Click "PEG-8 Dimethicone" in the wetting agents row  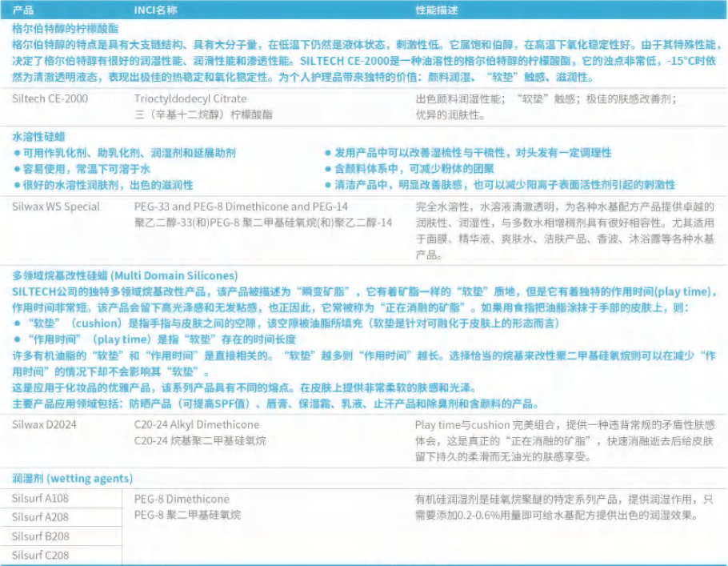tap(182, 499)
